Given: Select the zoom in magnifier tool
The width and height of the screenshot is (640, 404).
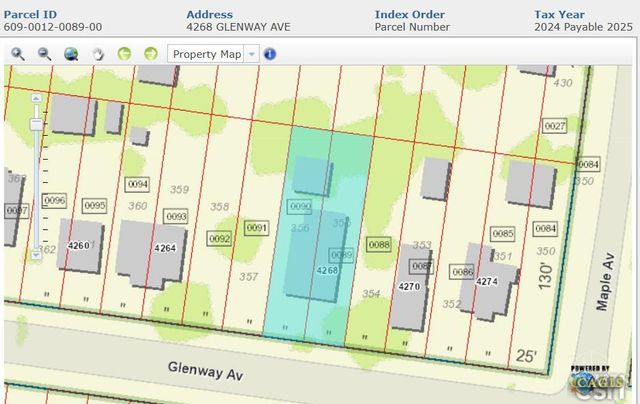Looking at the screenshot, I should pos(18,52).
